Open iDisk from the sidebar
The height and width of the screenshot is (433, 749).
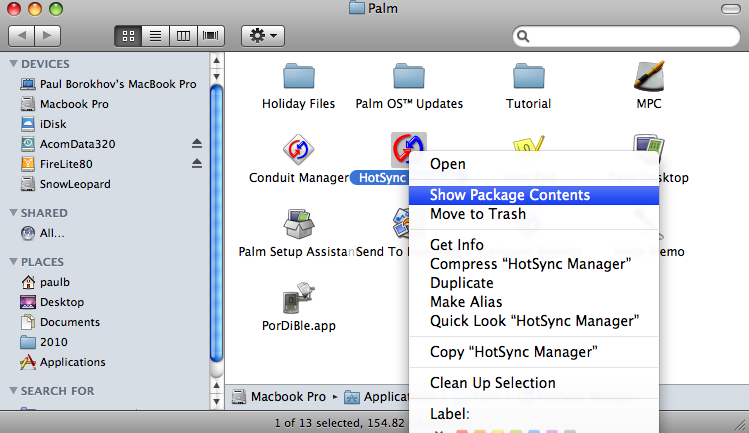click(43, 124)
